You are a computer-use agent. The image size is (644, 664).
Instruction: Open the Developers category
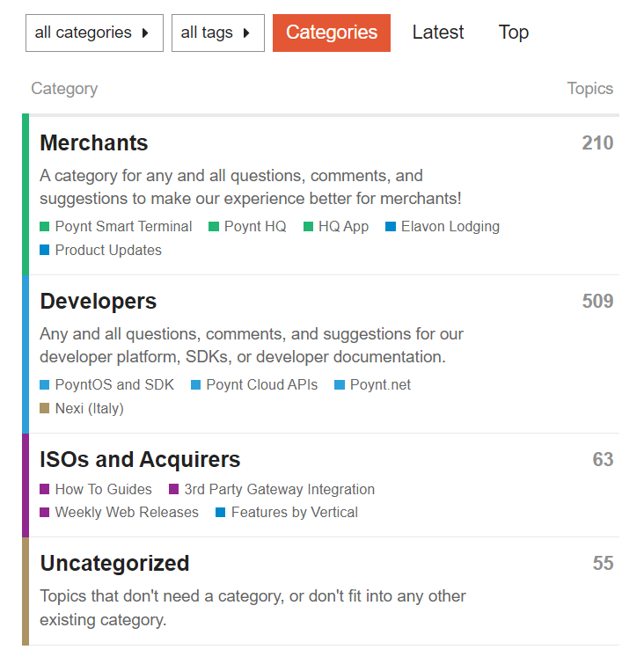coord(98,301)
